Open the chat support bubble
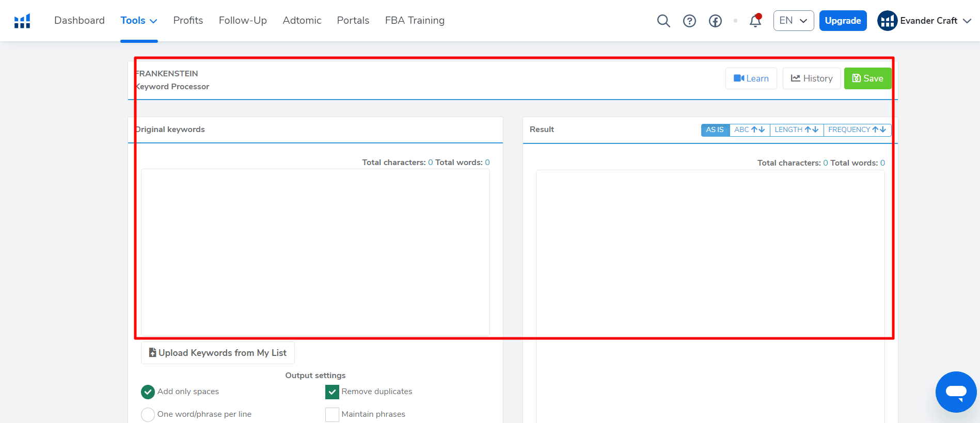 pyautogui.click(x=956, y=392)
